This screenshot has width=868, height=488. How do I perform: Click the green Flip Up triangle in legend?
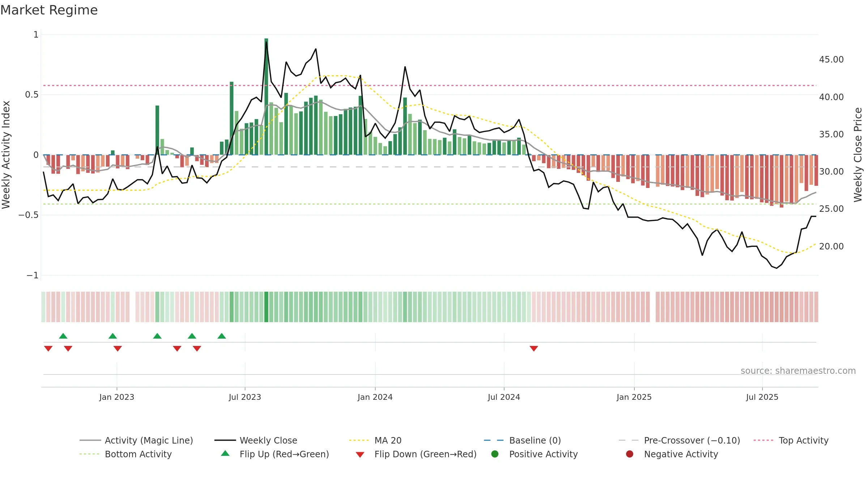[x=225, y=453]
